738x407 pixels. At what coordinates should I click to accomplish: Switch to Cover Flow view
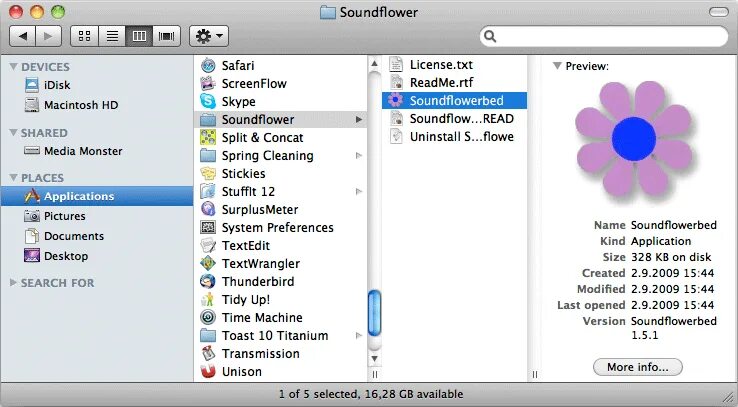click(167, 36)
